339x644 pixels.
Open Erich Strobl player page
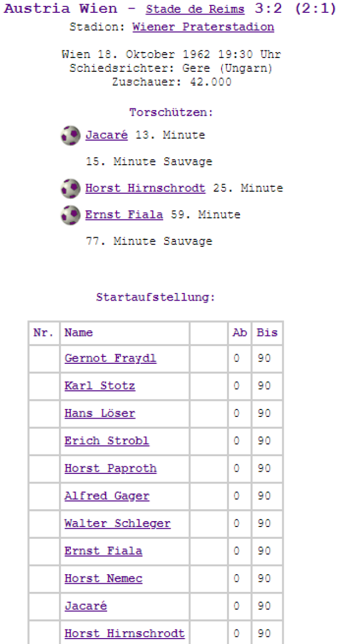107,441
